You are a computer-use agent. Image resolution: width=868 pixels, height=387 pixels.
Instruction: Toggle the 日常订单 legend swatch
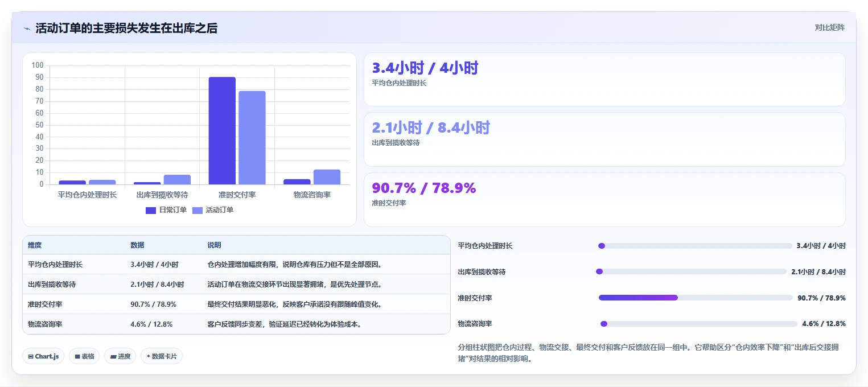(151, 210)
